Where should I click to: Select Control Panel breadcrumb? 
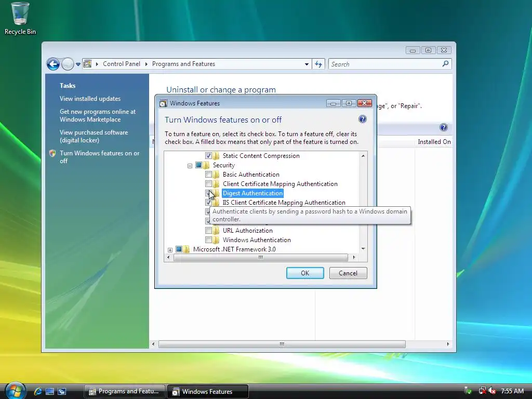click(x=122, y=64)
